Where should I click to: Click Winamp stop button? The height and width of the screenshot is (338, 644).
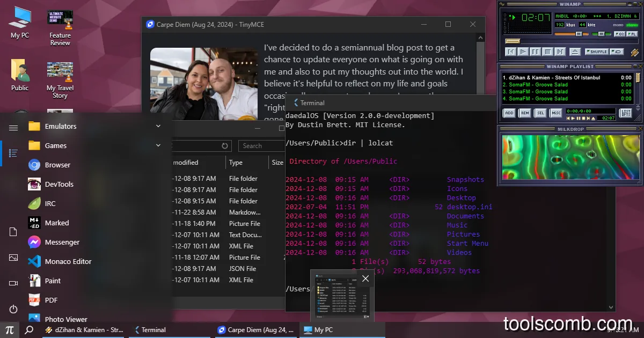[548, 52]
